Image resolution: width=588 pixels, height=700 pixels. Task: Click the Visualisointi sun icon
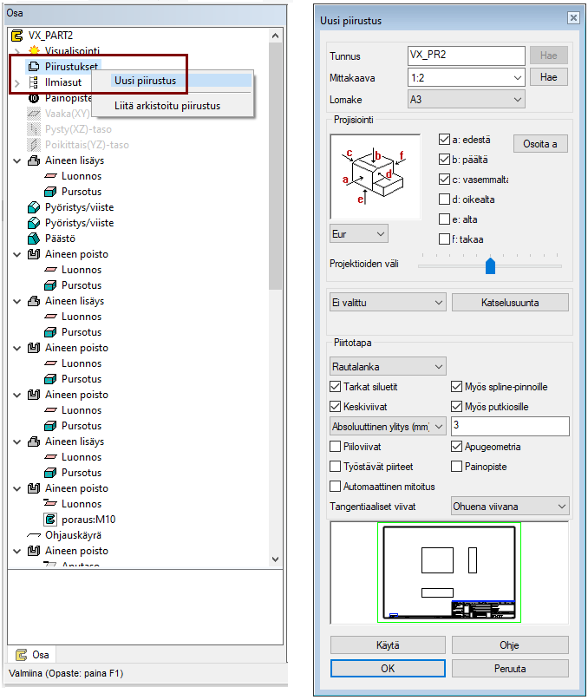34,51
